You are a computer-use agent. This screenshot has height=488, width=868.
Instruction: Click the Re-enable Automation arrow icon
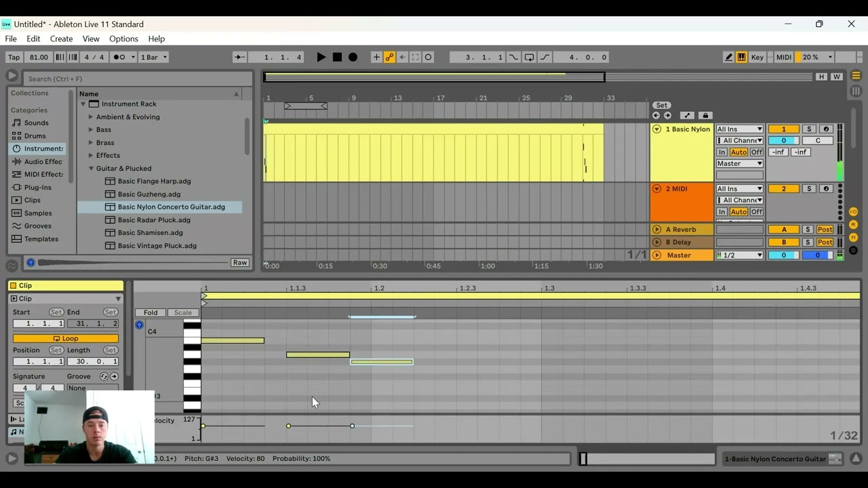click(x=402, y=57)
